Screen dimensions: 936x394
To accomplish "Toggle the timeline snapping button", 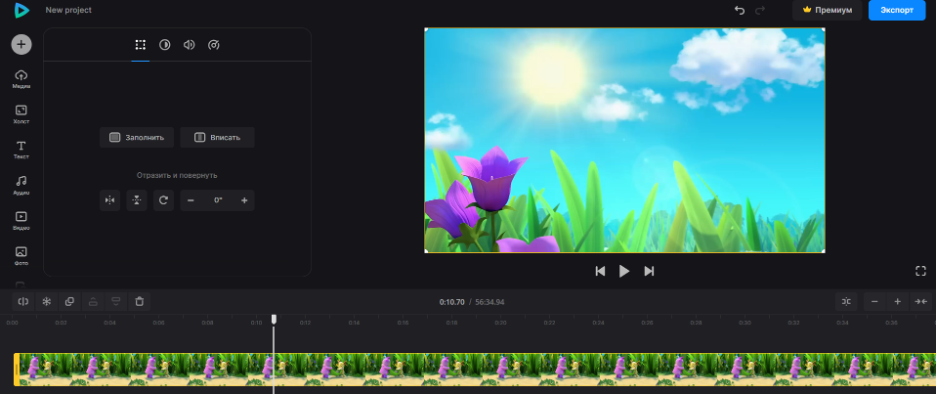I will [846, 301].
